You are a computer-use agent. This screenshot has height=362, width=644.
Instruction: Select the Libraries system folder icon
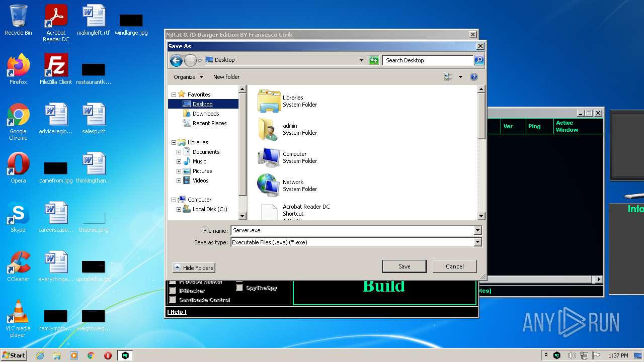point(269,101)
